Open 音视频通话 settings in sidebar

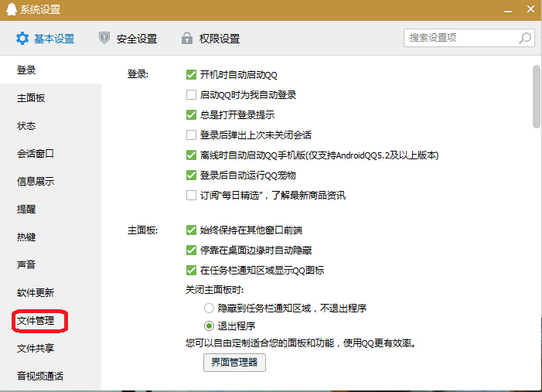pyautogui.click(x=50, y=376)
